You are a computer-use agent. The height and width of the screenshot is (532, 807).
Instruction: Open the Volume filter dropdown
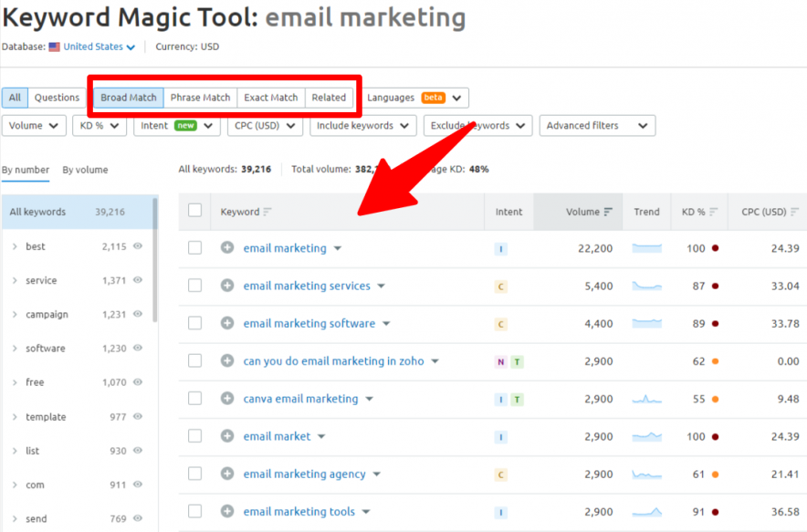coord(34,125)
